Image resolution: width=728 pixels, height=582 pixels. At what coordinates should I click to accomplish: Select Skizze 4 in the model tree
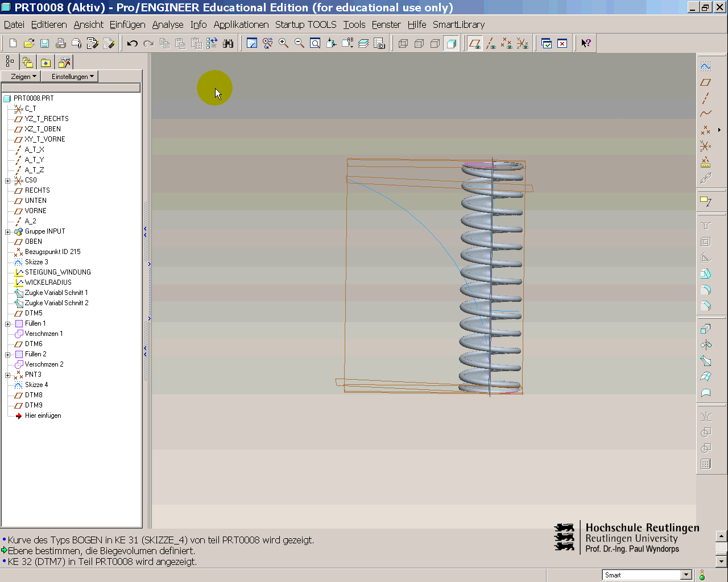tap(36, 385)
